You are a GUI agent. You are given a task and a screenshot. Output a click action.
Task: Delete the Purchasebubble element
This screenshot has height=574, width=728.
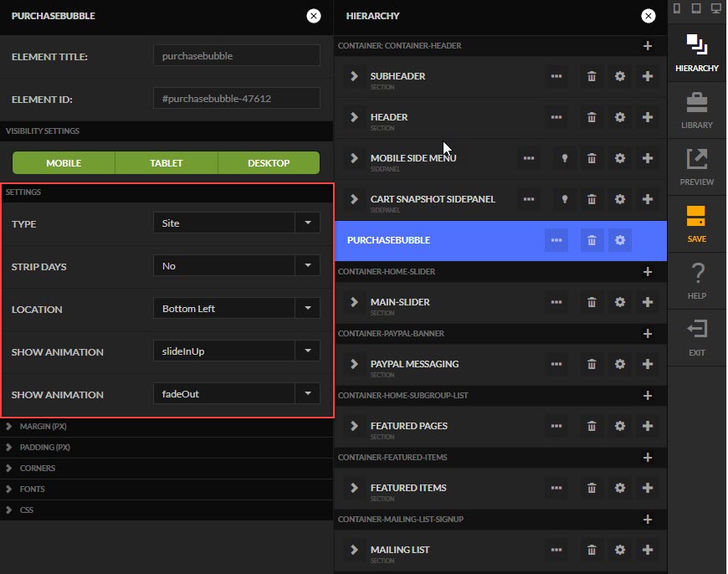pyautogui.click(x=592, y=240)
